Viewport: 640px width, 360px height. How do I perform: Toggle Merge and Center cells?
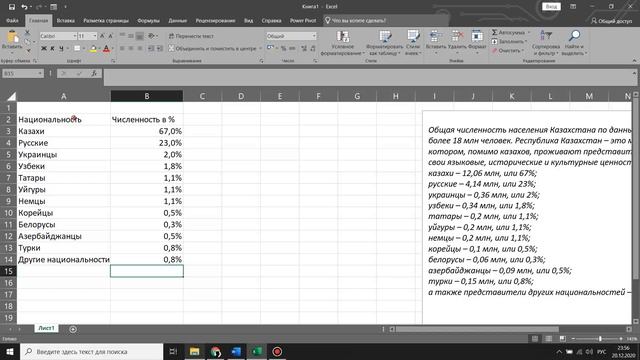212,49
